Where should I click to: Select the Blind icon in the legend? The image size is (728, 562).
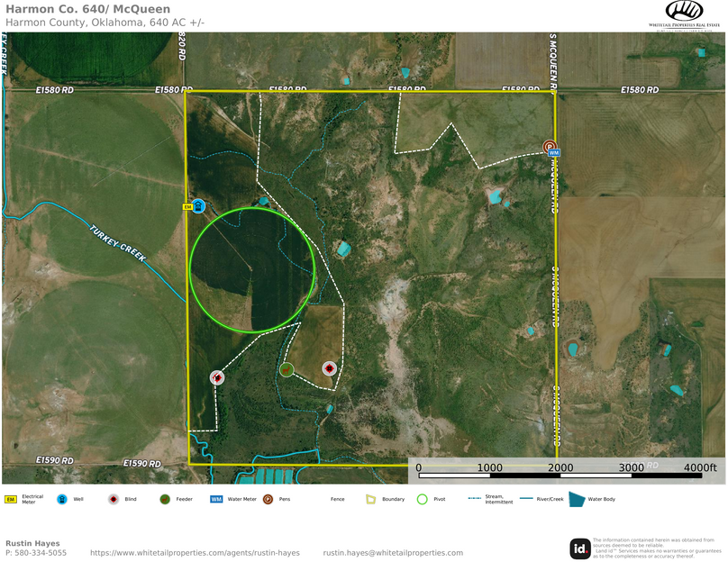[x=114, y=499]
